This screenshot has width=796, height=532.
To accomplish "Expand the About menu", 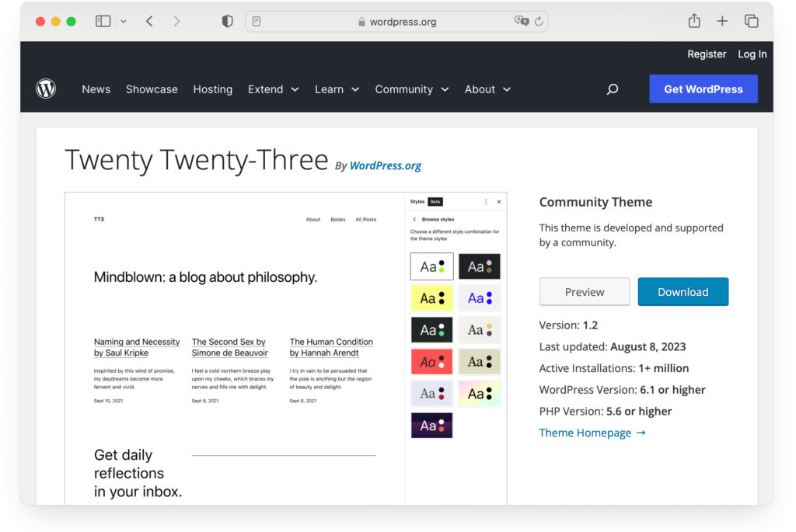I will [487, 89].
